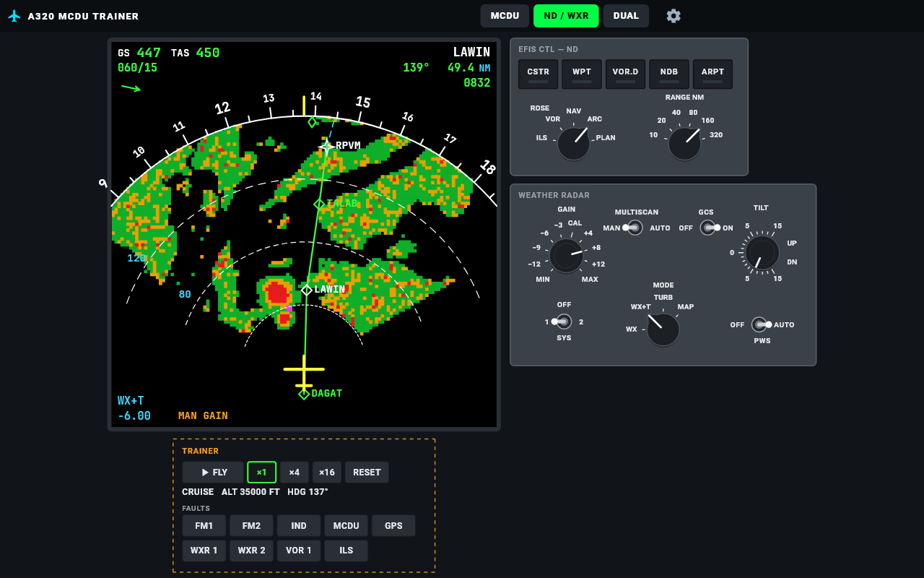Flip the SYS 1/OFF/2 selector switch
Screen dimensions: 924x578
[x=564, y=322]
